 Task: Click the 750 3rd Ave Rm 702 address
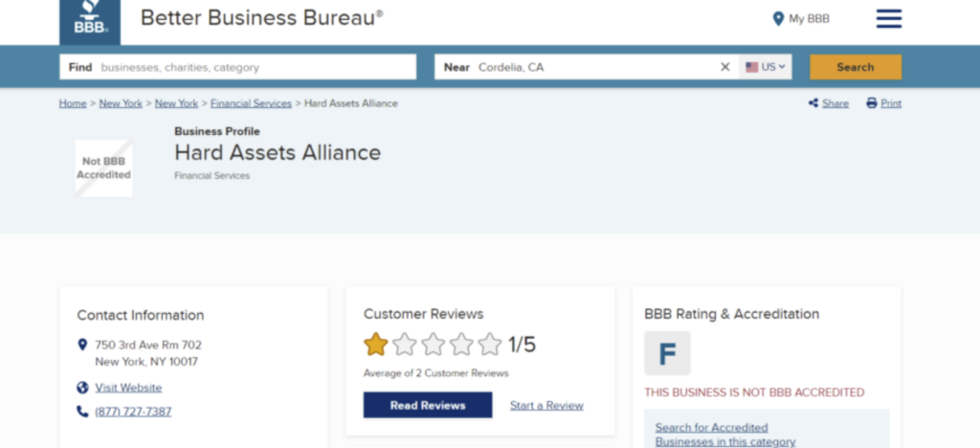(148, 345)
